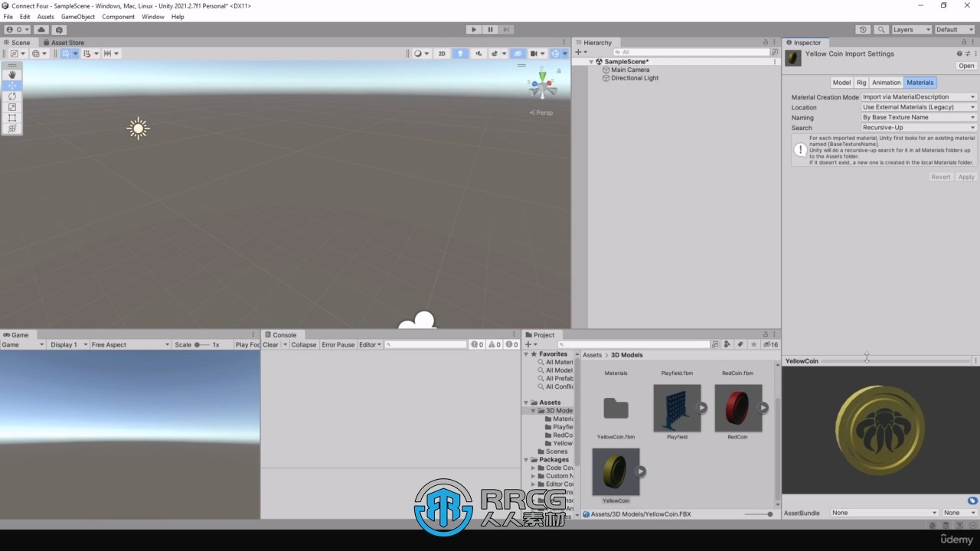The width and height of the screenshot is (980, 551).
Task: Open the File menu
Action: pyautogui.click(x=8, y=17)
